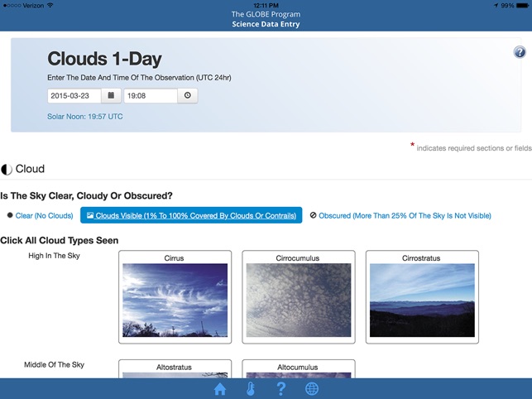Choose the Cirrostratus cloud type card

(x=422, y=297)
